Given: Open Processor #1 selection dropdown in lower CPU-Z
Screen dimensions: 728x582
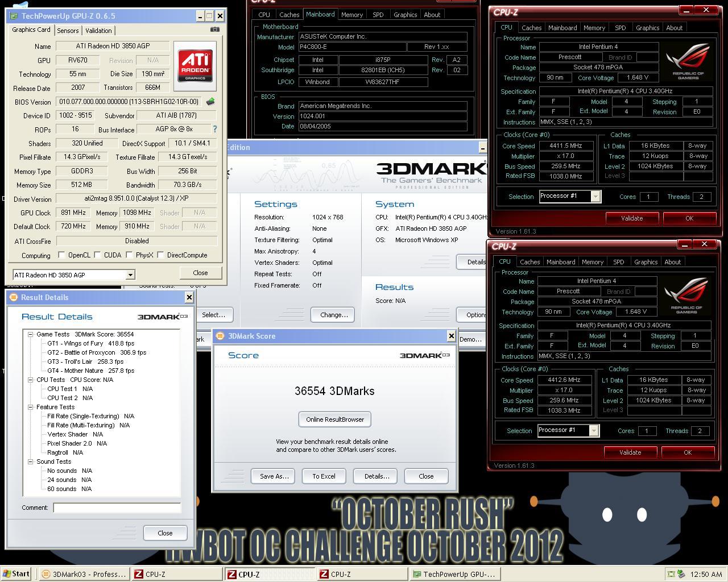Looking at the screenshot, I should (594, 431).
